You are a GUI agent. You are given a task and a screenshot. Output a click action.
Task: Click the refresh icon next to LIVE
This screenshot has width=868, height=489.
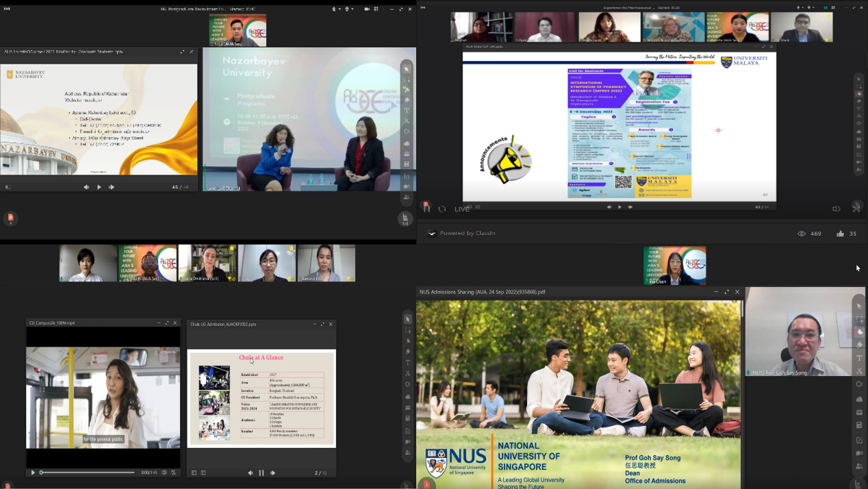442,209
